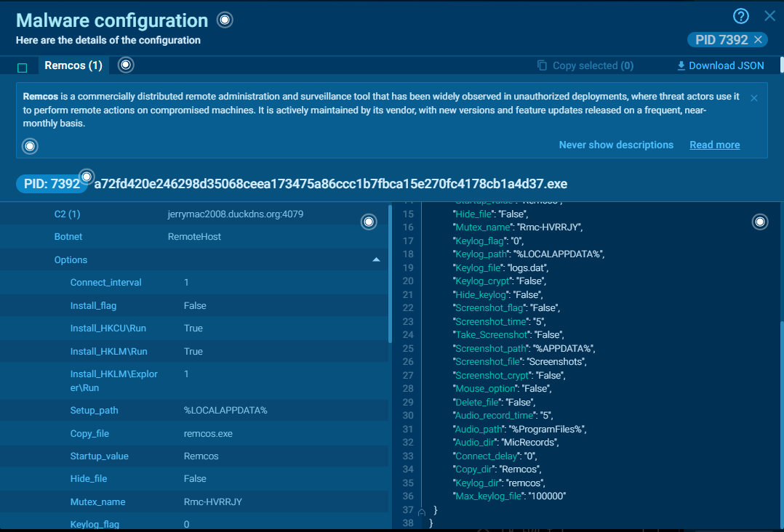The image size is (784, 532).
Task: Click the hint marker next to Remcos tab
Action: pos(126,65)
